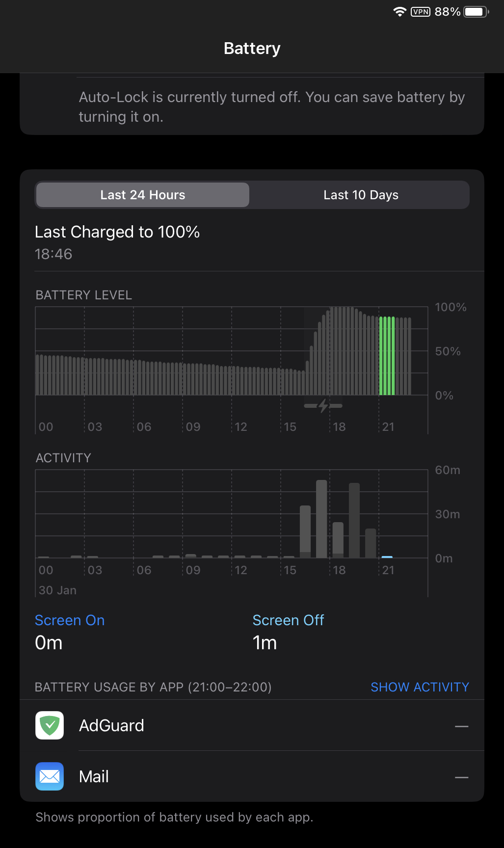Switch to the Last 10 Days tab
This screenshot has height=848, width=504.
(x=361, y=195)
